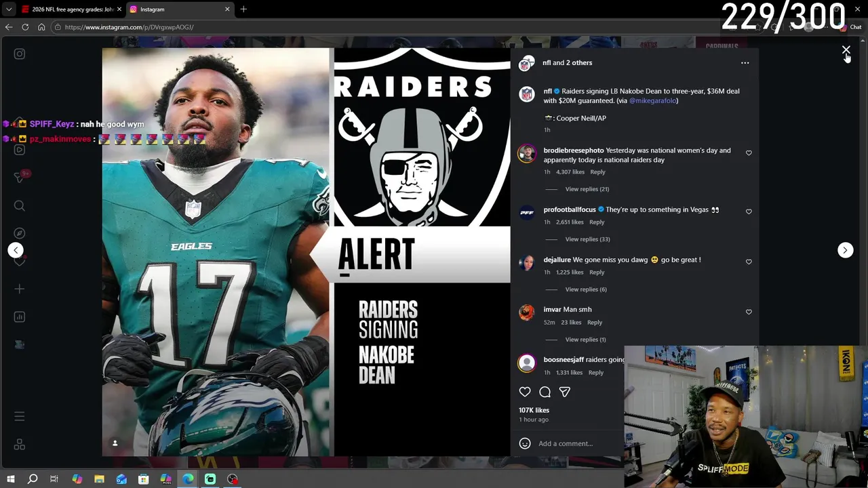Open Search in the Instagram sidebar
This screenshot has width=868, height=488.
pyautogui.click(x=20, y=205)
